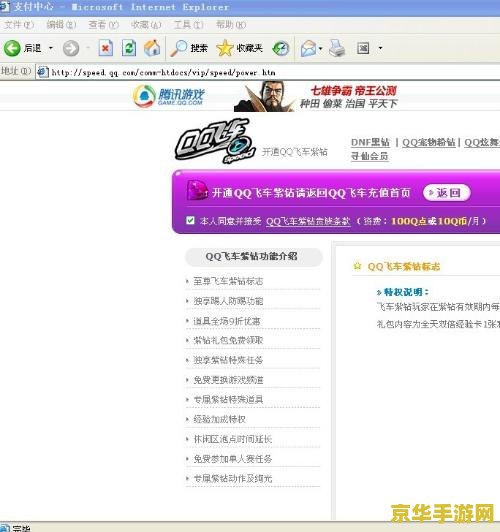Click the star icon beside QQ飞车紫钻标志

click(x=357, y=266)
